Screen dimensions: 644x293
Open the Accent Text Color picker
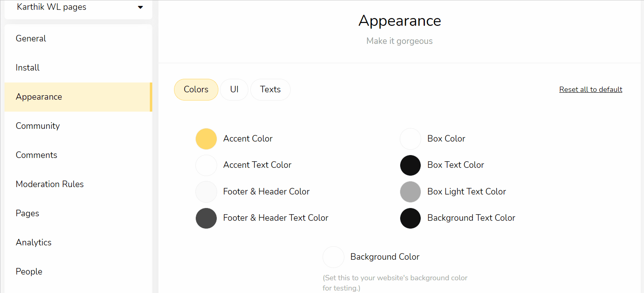tap(206, 165)
